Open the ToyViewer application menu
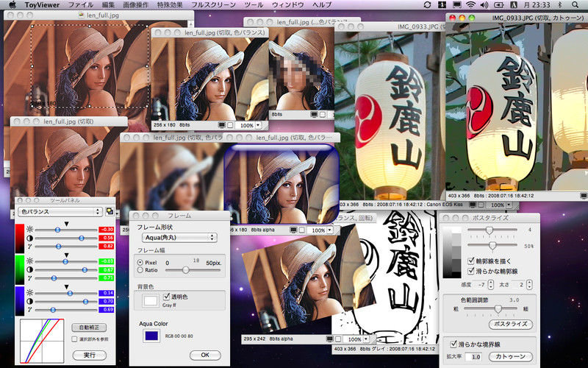This screenshot has width=588, height=368. [42, 5]
